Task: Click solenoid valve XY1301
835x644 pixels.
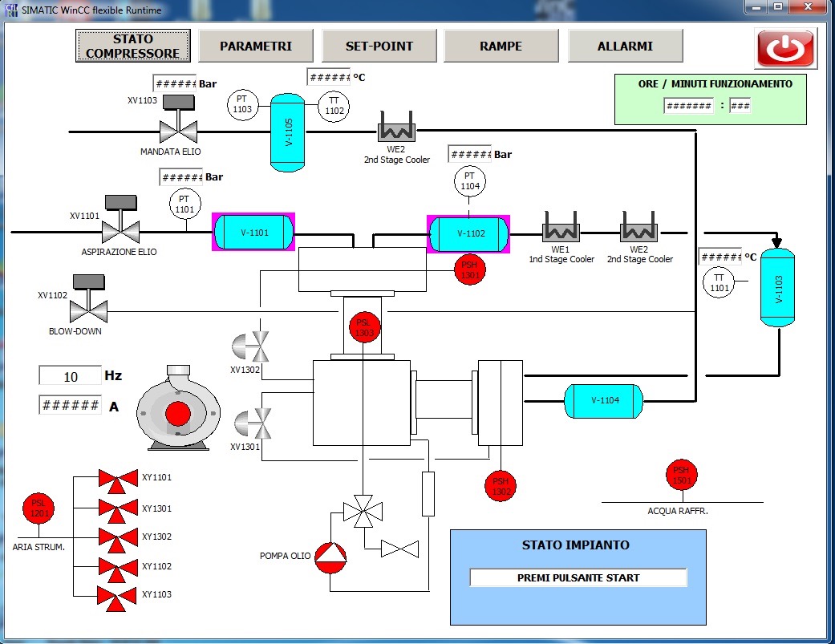Action: point(118,512)
